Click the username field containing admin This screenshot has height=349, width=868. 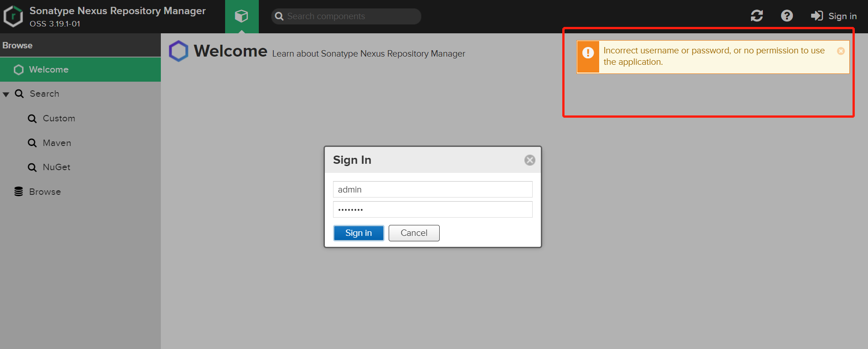[x=432, y=189]
